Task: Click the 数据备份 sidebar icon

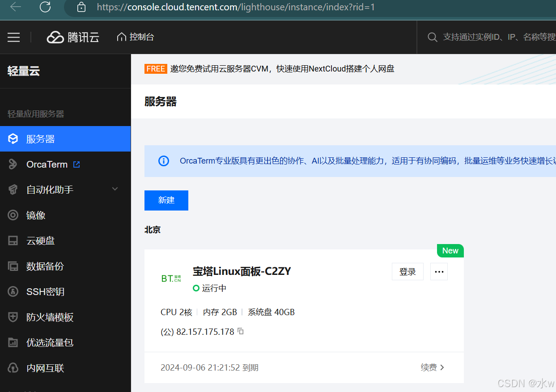Action: [x=13, y=266]
